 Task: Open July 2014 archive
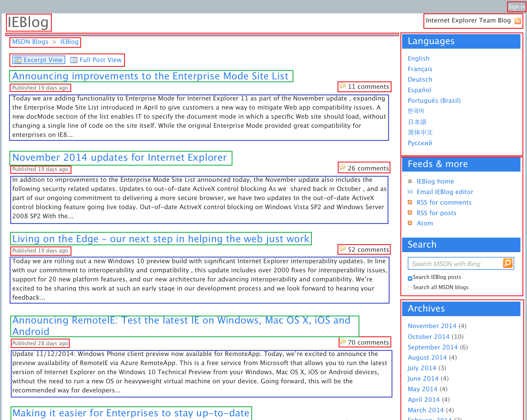pyautogui.click(x=422, y=368)
